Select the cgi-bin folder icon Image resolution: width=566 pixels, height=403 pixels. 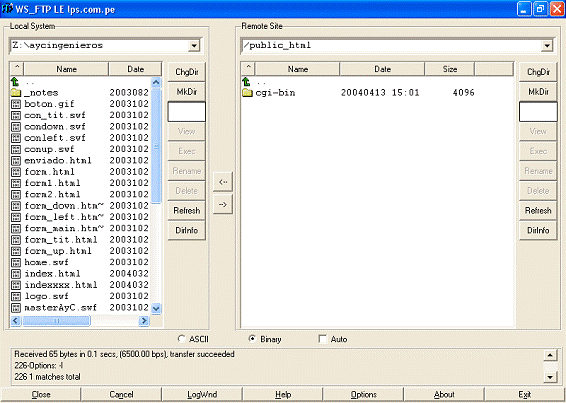point(247,93)
